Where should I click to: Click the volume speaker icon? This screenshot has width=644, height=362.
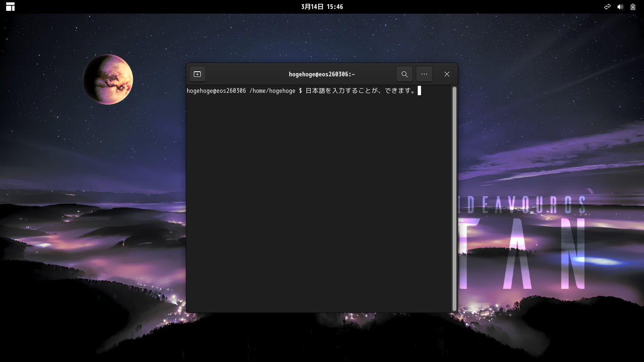pyautogui.click(x=620, y=7)
